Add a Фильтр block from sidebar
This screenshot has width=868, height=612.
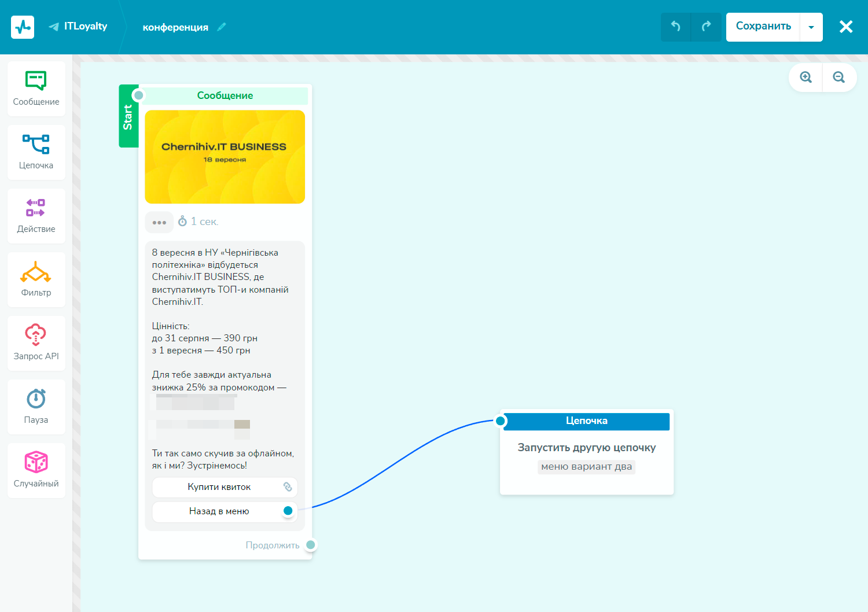(x=36, y=279)
